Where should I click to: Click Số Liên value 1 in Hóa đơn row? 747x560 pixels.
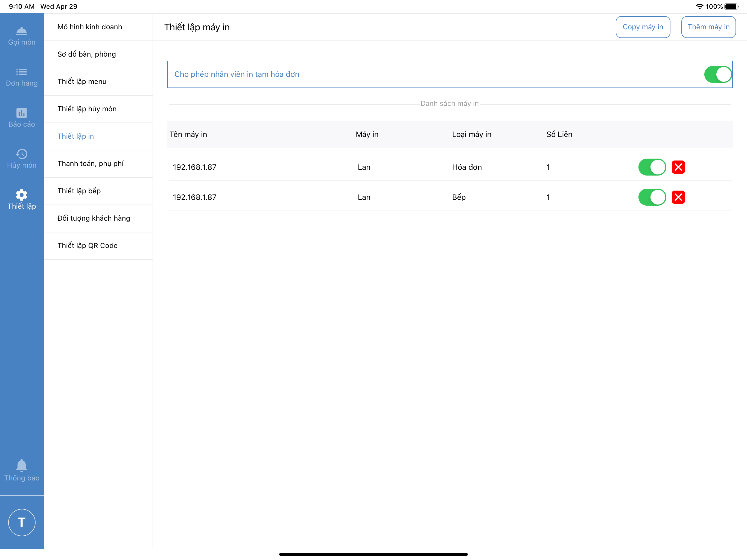point(548,167)
